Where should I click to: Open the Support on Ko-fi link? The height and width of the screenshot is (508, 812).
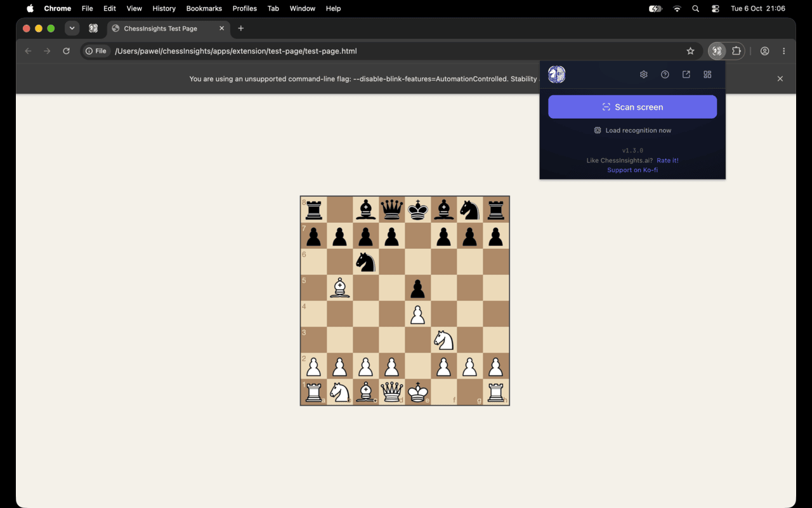pos(632,170)
